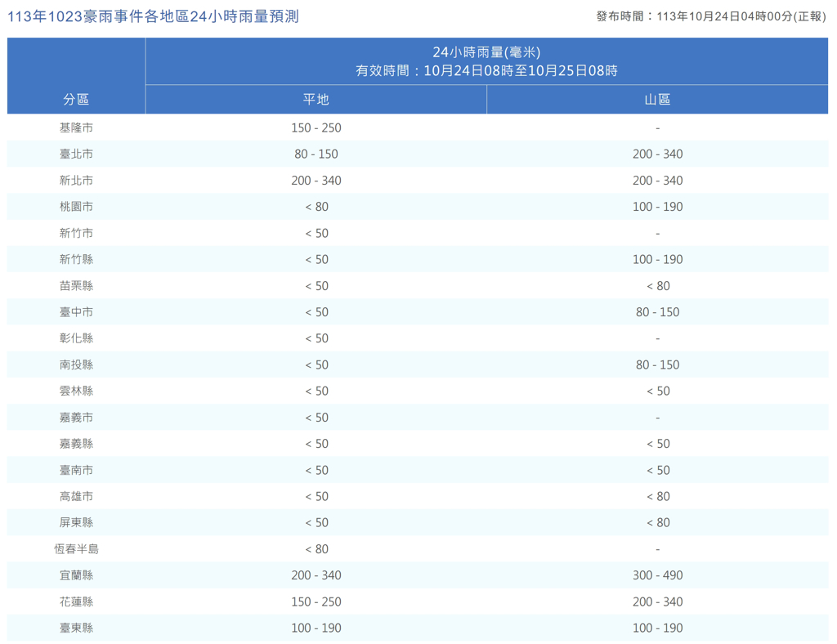Select the 桃園市 mountain value 100 - 190
This screenshot has height=644, width=837.
657,207
